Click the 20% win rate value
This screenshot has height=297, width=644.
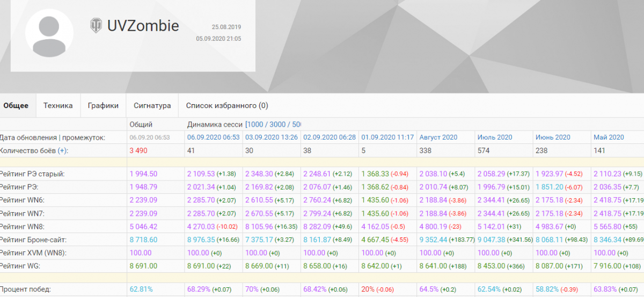click(368, 289)
